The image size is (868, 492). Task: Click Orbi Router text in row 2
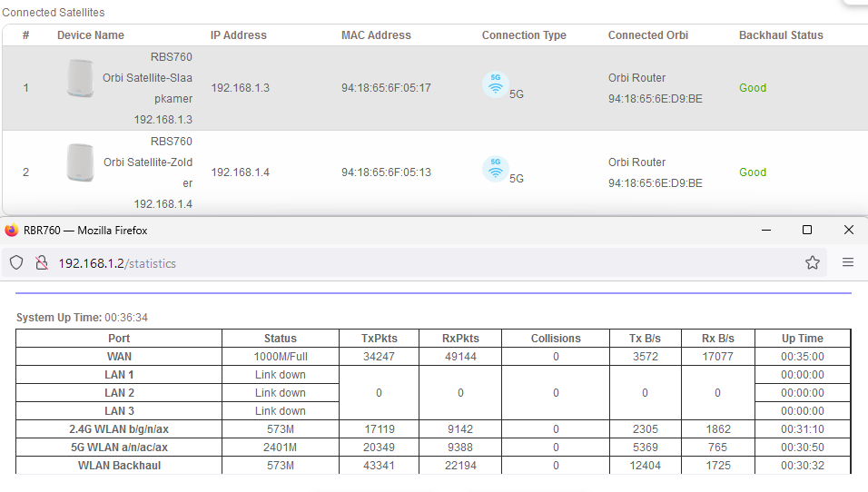click(637, 162)
